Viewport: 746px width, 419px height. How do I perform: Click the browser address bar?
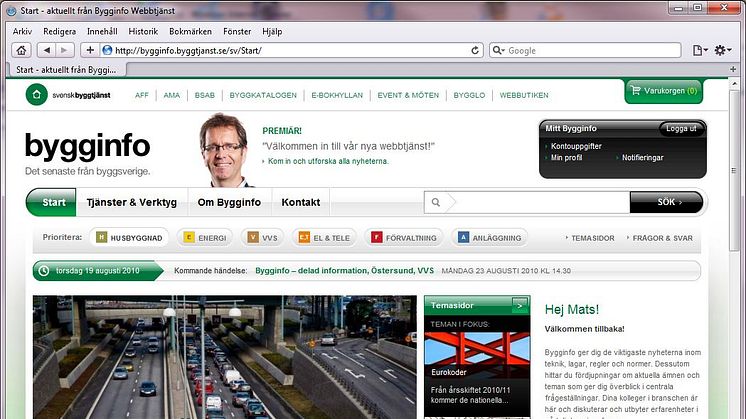[290, 50]
